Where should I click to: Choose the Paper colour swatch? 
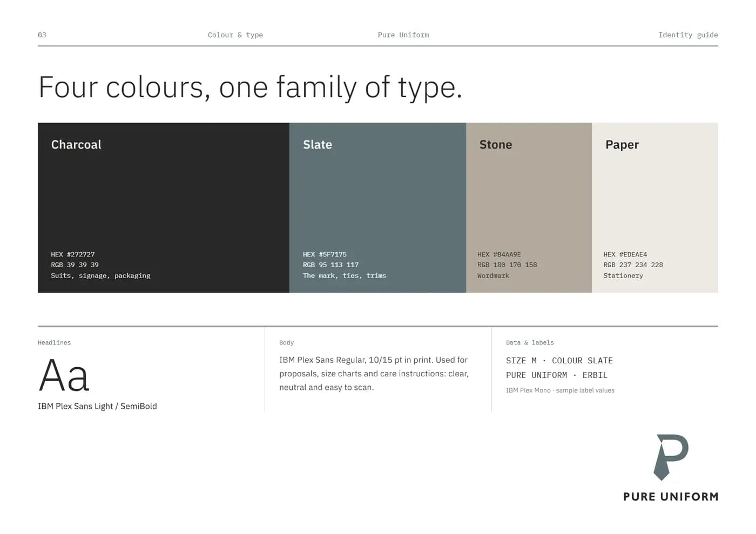(x=655, y=208)
